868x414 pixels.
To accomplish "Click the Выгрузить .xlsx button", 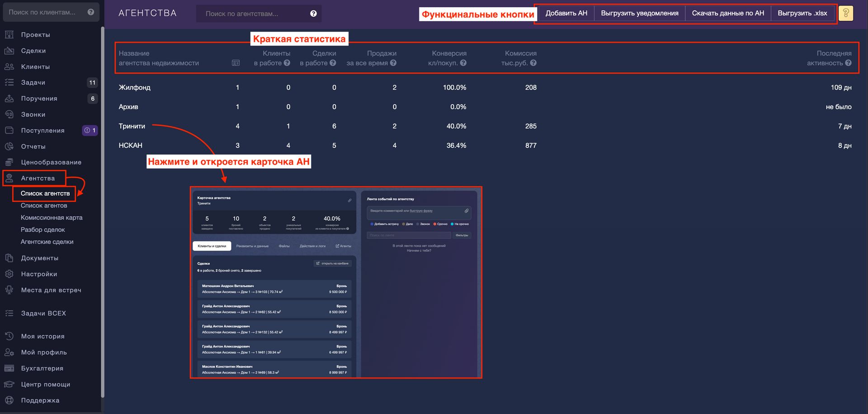I will pyautogui.click(x=802, y=13).
